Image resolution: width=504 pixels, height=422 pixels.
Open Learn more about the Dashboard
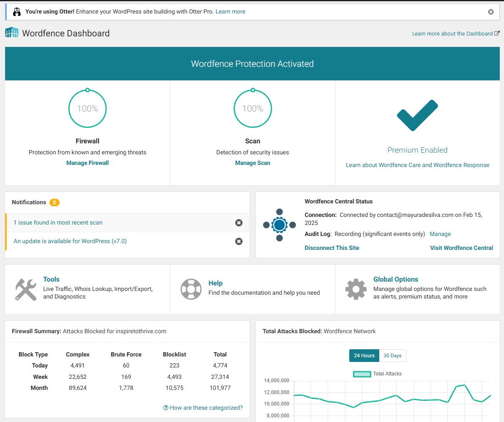point(455,33)
